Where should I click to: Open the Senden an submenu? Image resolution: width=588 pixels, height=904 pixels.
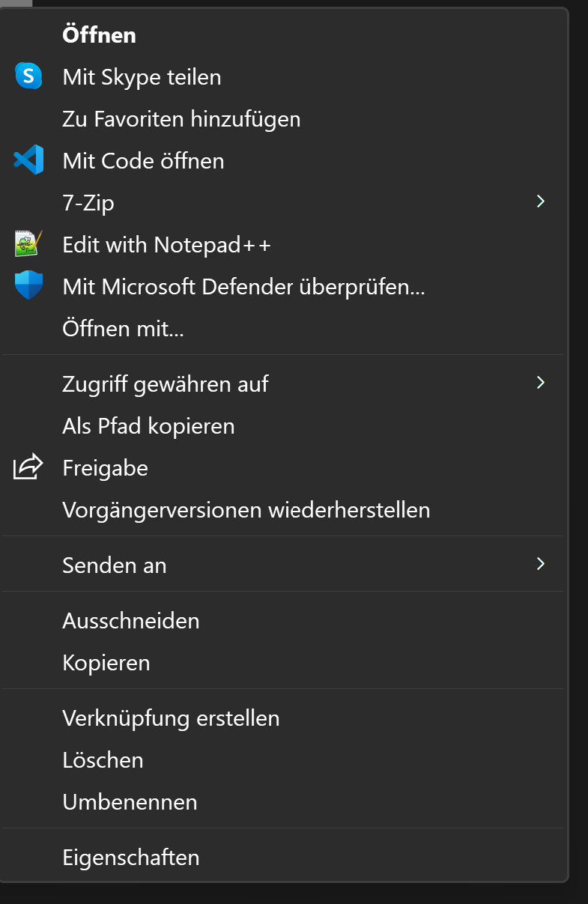pyautogui.click(x=541, y=565)
